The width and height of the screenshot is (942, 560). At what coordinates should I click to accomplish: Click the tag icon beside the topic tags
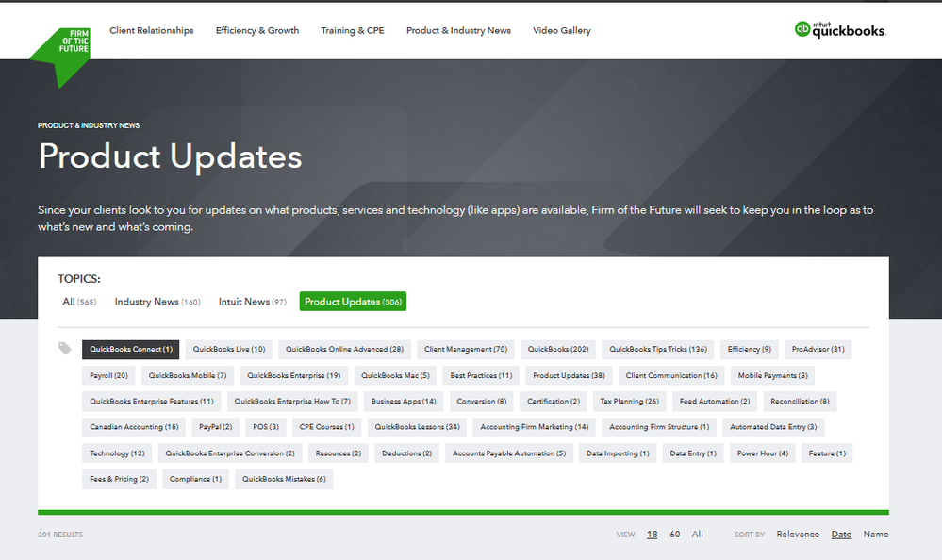(x=65, y=349)
